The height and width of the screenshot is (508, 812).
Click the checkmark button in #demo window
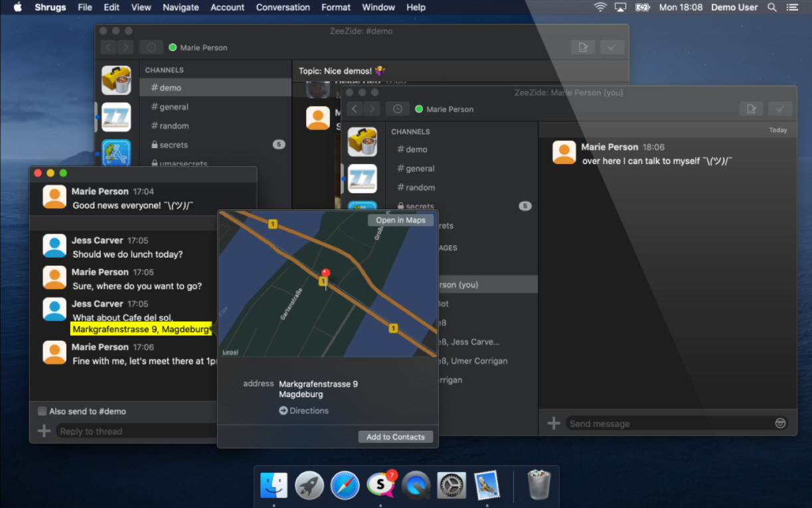pyautogui.click(x=612, y=47)
